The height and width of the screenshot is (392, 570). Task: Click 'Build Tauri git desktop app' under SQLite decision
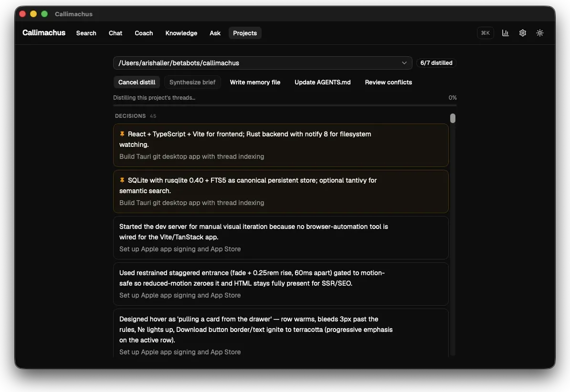tap(191, 203)
